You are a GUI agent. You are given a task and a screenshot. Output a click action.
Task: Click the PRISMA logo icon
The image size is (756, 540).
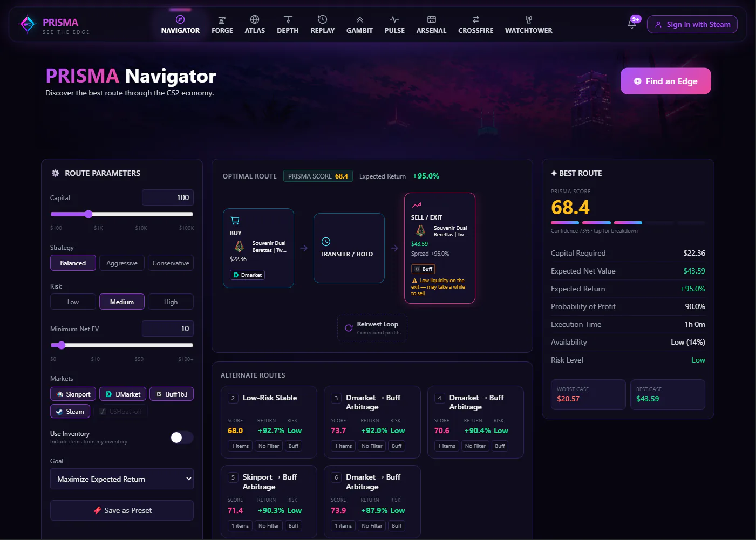(x=27, y=24)
